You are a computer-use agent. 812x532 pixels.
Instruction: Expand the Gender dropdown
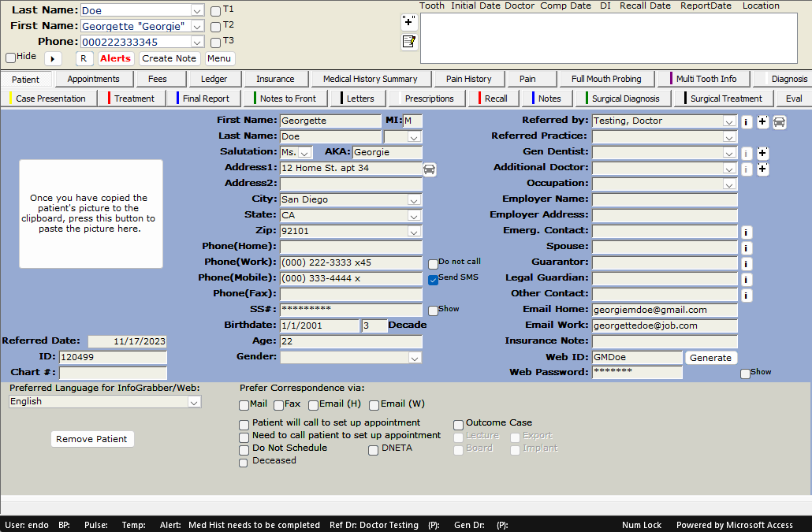tap(415, 358)
